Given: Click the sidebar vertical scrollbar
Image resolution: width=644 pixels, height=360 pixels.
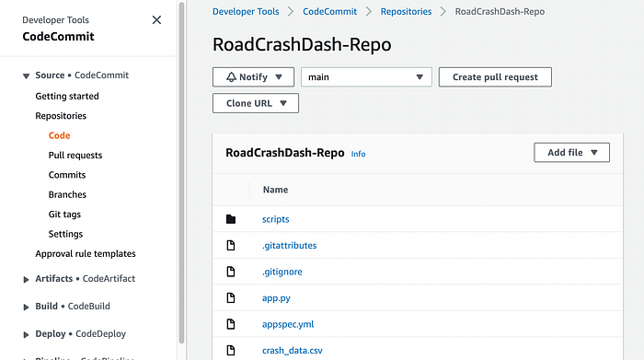Looking at the screenshot, I should [181, 172].
